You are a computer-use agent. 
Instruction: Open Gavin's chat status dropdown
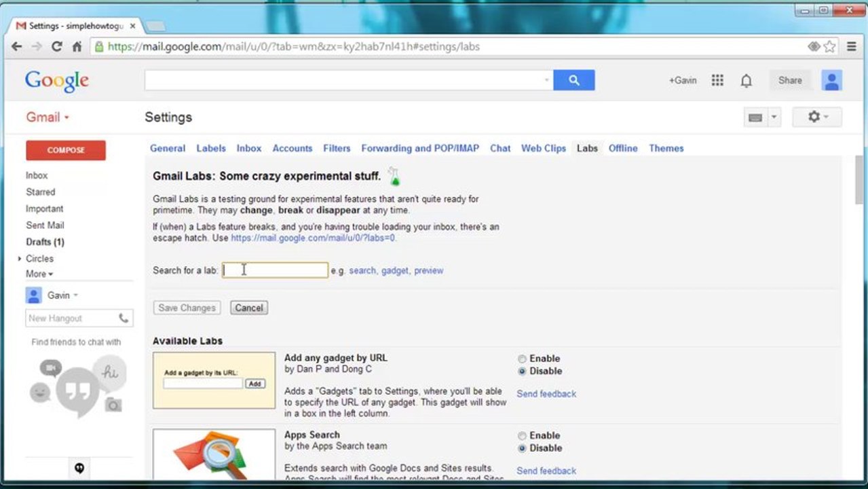click(x=75, y=295)
